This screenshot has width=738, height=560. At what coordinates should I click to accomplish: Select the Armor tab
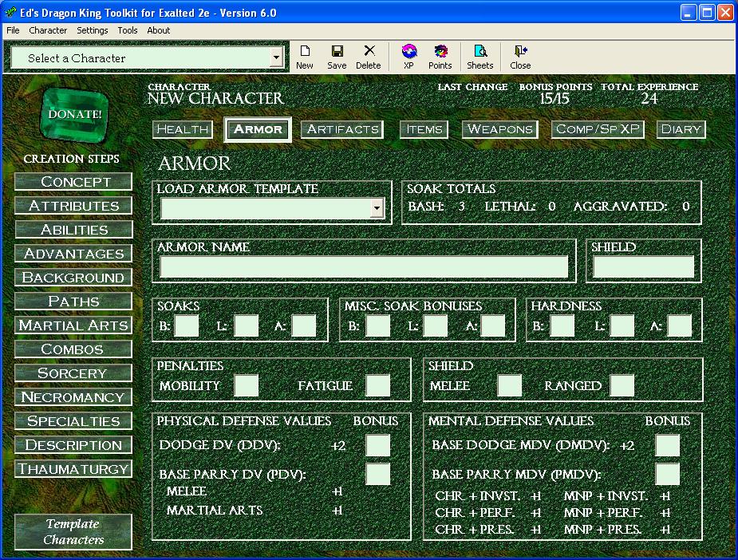258,129
